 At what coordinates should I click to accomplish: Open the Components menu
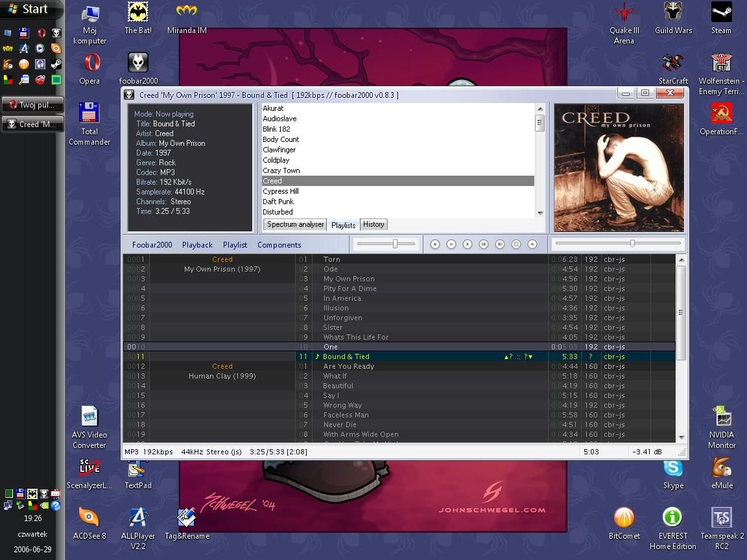(x=279, y=245)
